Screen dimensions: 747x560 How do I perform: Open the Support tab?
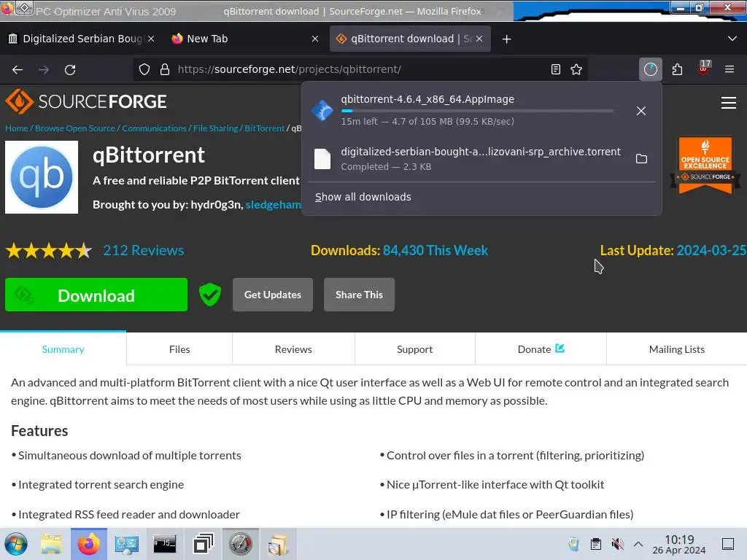pyautogui.click(x=415, y=349)
